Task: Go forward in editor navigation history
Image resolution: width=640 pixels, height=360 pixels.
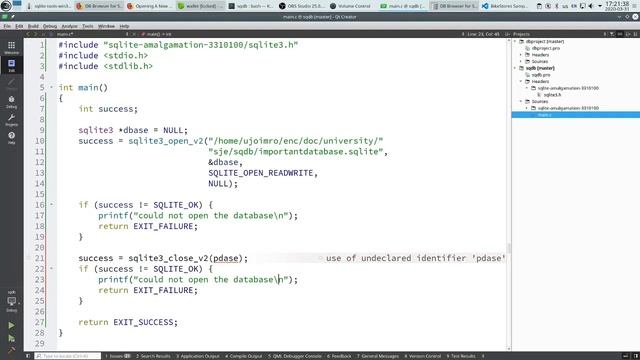Action: click(36, 34)
